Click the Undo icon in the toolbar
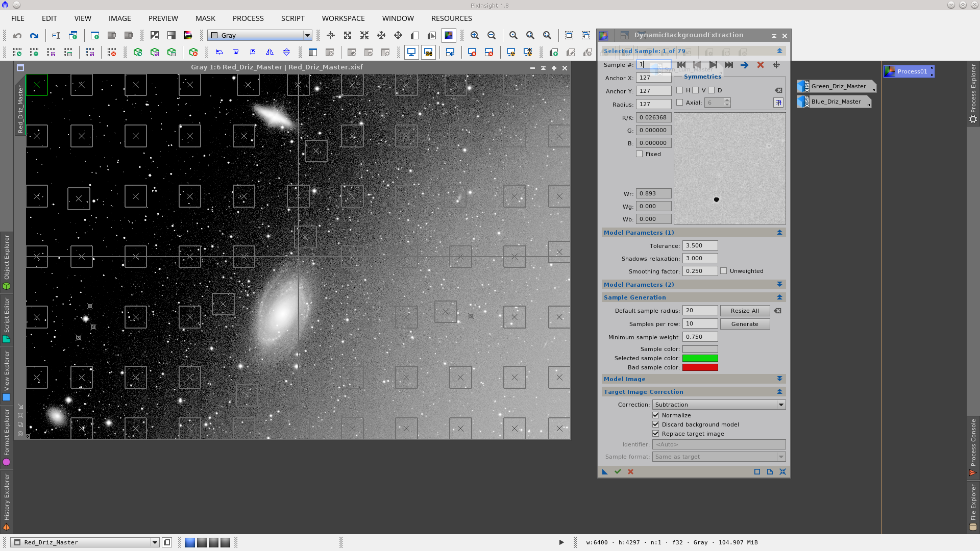 click(x=18, y=36)
